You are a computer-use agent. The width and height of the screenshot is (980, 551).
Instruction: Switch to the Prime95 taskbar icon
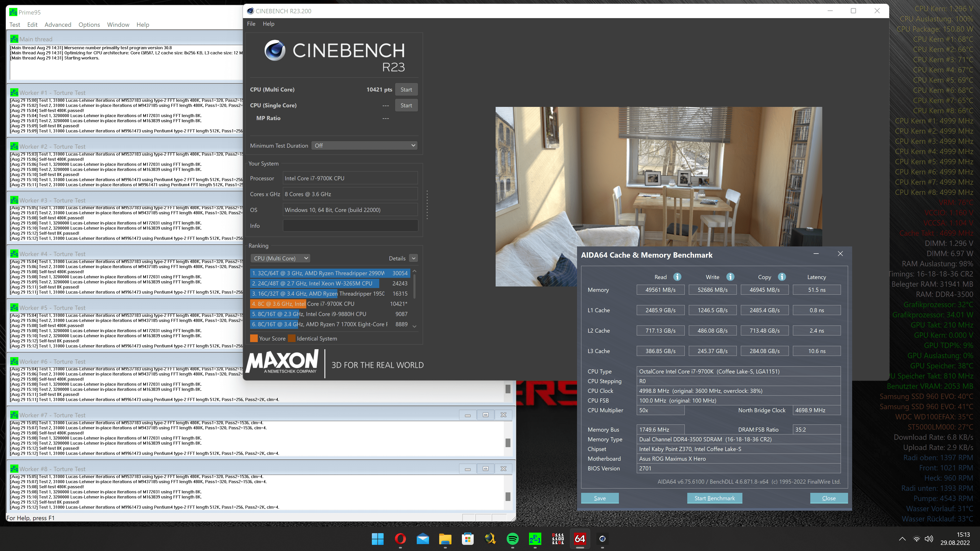pyautogui.click(x=535, y=539)
